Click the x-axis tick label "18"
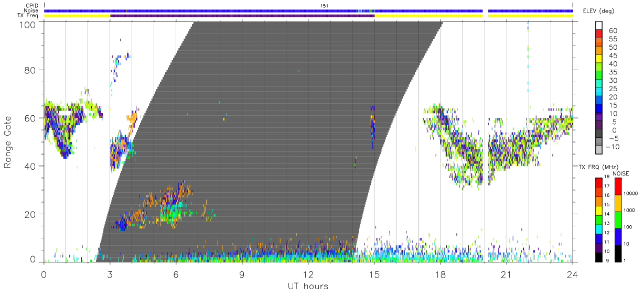Viewport: 644px width, 297px height. click(440, 273)
